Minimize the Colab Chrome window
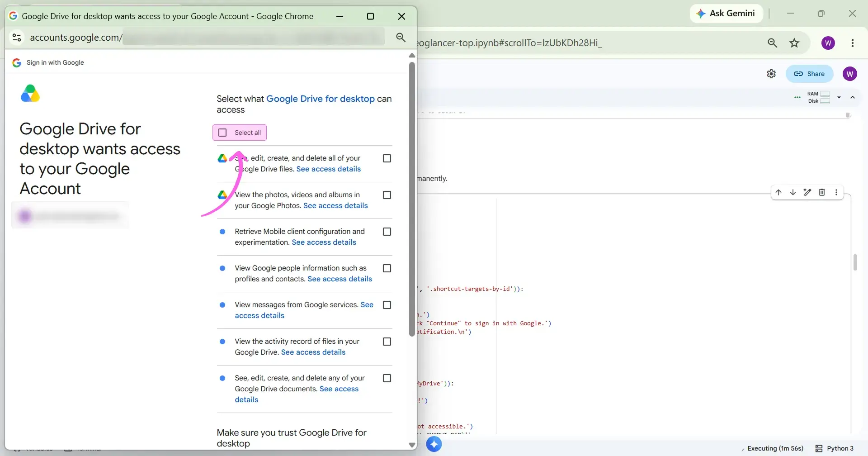 [x=790, y=14]
